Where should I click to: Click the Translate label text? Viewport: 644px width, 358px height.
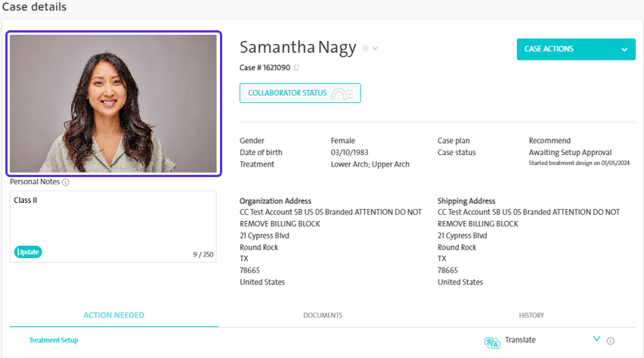pos(520,340)
